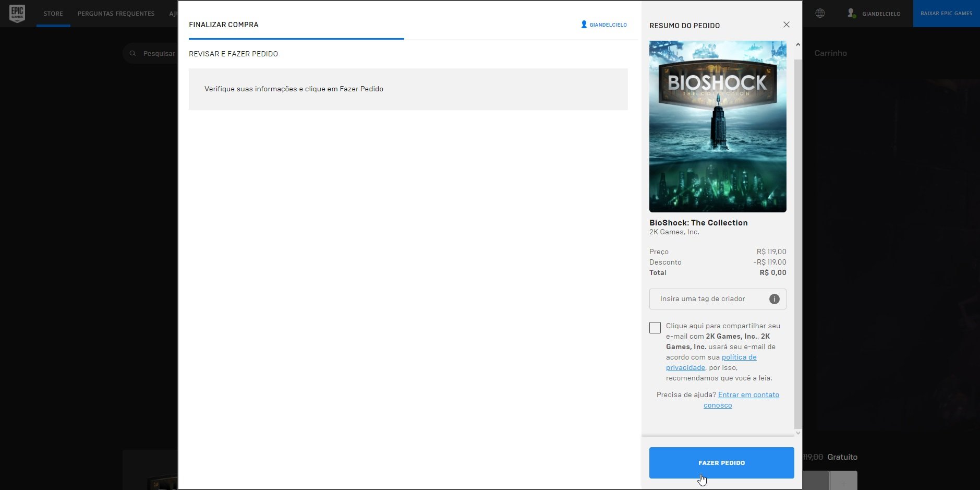Click the Total R$ 0,00 value

[x=773, y=272]
